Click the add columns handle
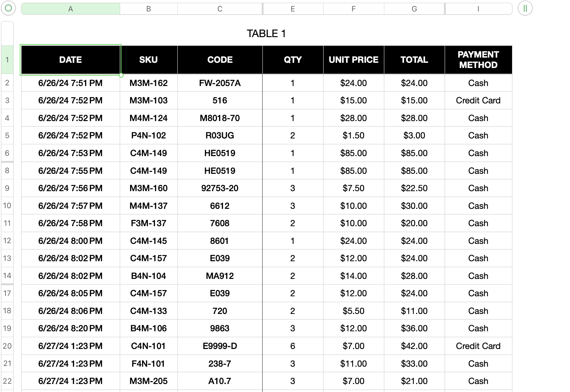The image size is (570, 392). click(525, 8)
